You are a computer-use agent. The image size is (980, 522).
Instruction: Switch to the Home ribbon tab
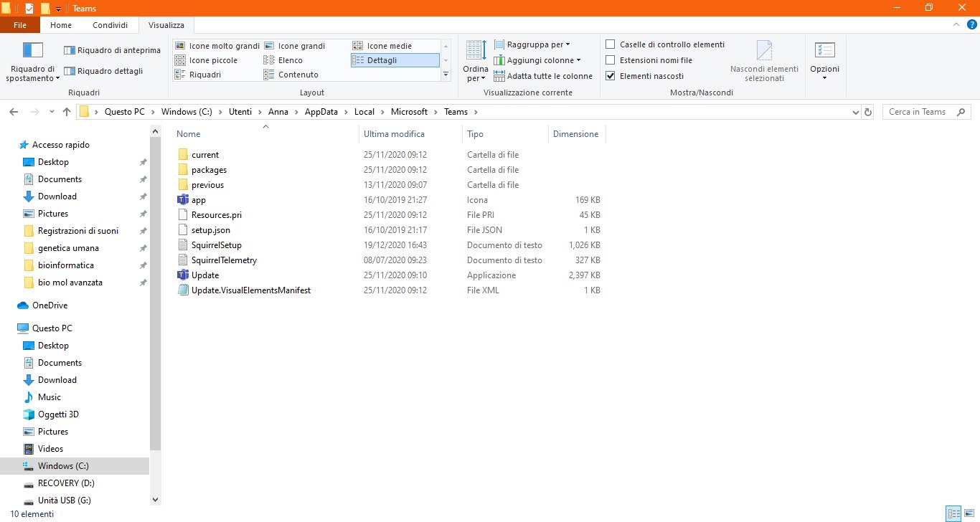point(61,25)
